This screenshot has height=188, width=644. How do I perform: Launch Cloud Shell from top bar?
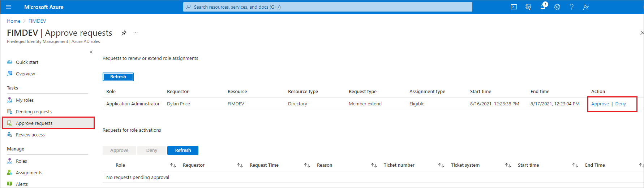pyautogui.click(x=514, y=7)
